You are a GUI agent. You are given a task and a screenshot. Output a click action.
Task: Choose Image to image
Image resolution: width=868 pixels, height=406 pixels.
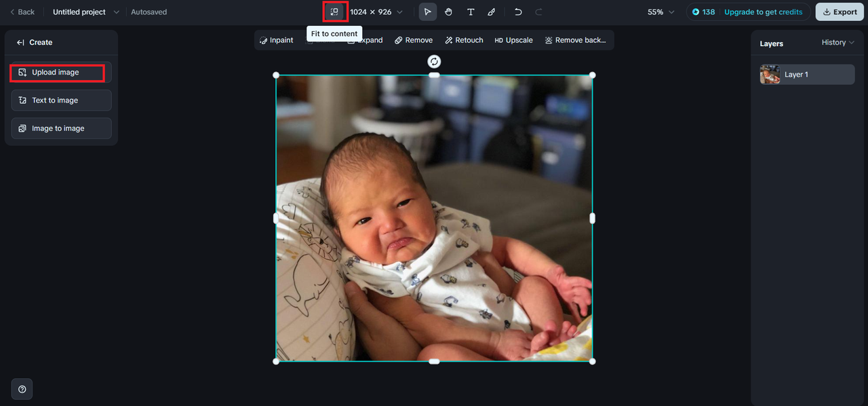pos(62,128)
